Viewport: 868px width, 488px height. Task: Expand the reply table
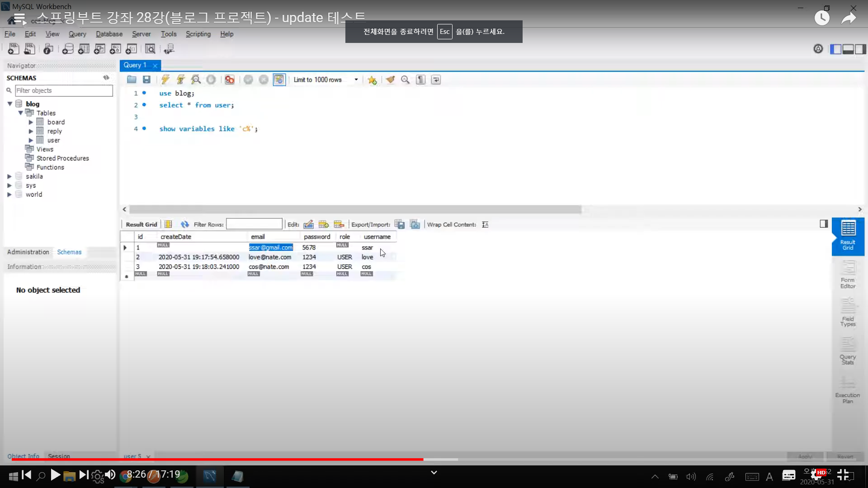31,131
